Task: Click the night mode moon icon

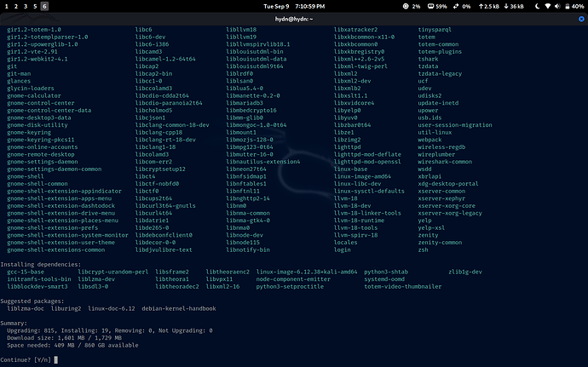Action: [x=539, y=6]
